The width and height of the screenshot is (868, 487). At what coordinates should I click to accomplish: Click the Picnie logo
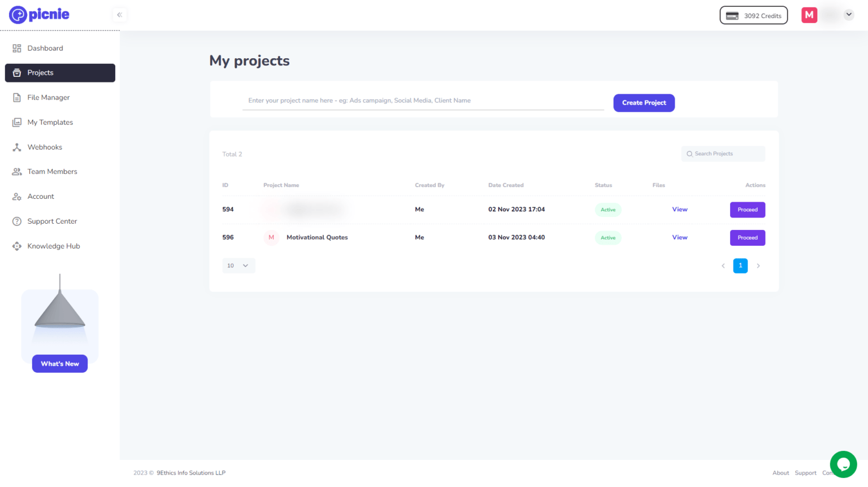(x=38, y=14)
